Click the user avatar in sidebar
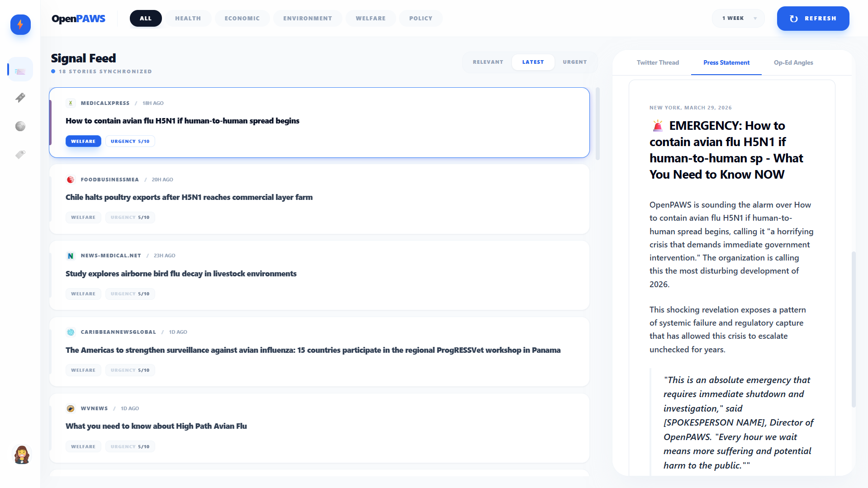868x488 pixels. (x=21, y=455)
